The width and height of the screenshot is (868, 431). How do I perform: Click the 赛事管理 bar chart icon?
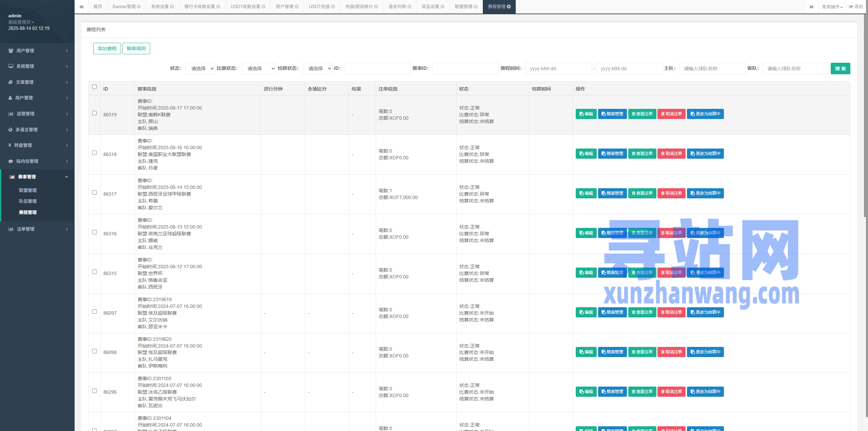[12, 177]
